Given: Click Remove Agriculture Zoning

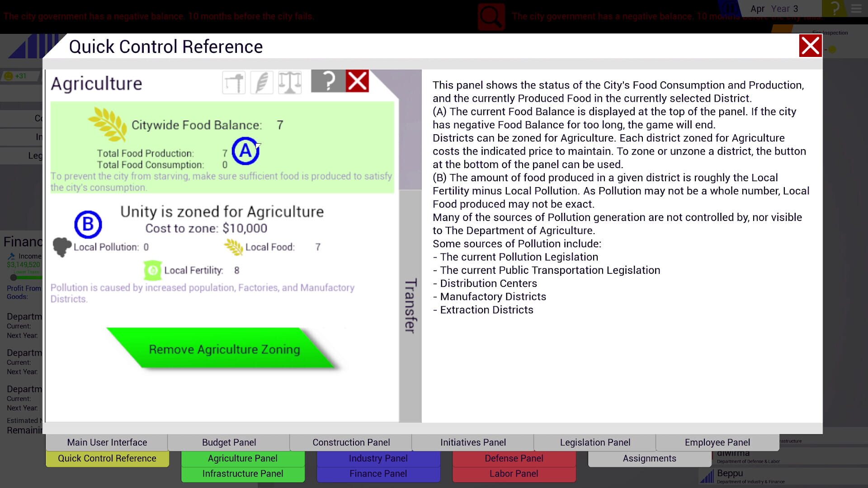Looking at the screenshot, I should tap(224, 349).
